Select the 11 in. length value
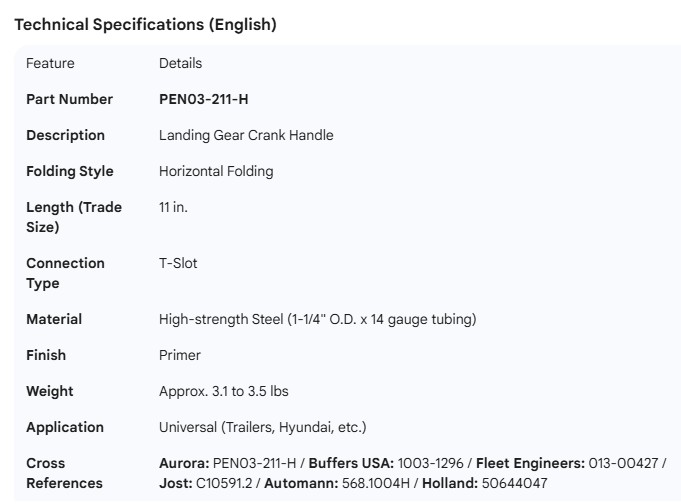 pos(173,207)
